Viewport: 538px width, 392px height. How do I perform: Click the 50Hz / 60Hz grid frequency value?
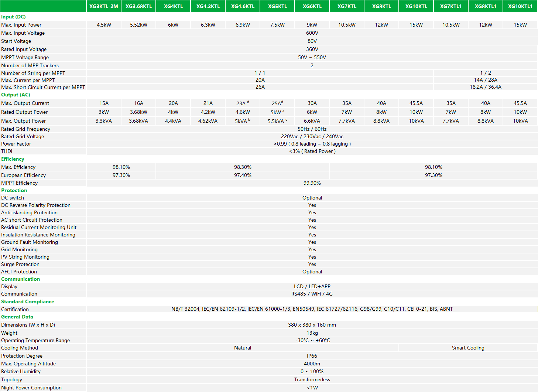tap(312, 129)
